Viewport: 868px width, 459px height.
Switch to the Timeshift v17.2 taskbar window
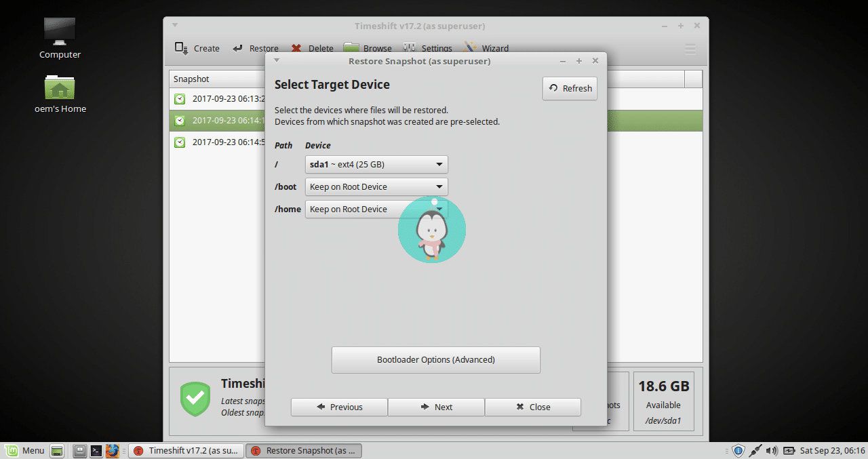pyautogui.click(x=186, y=450)
